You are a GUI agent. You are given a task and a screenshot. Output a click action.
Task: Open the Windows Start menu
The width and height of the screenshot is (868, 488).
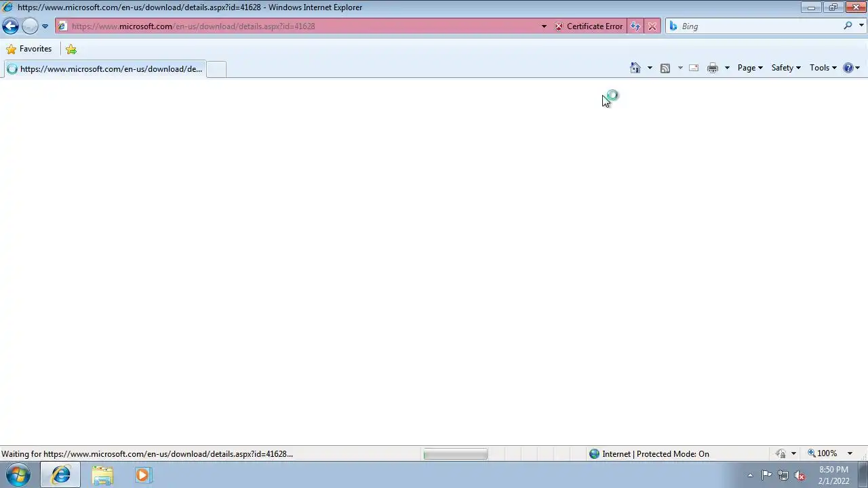18,475
